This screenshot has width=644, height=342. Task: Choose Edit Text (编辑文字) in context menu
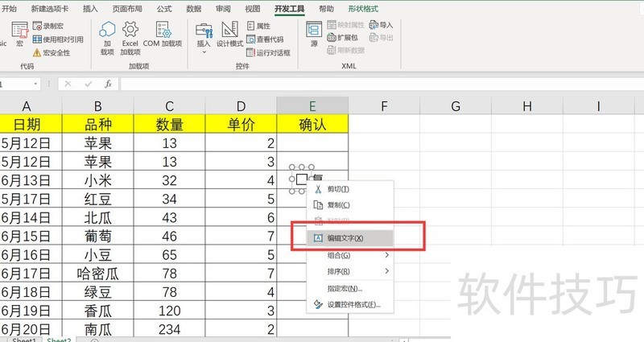(350, 238)
